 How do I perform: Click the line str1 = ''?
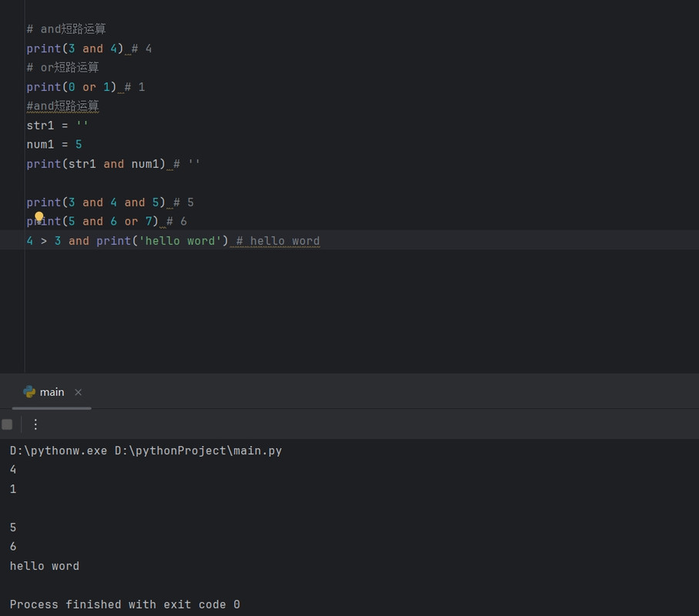point(57,126)
